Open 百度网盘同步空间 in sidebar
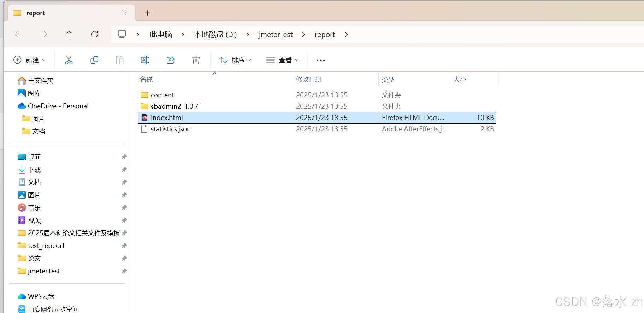Image resolution: width=644 pixels, height=313 pixels. pyautogui.click(x=53, y=309)
